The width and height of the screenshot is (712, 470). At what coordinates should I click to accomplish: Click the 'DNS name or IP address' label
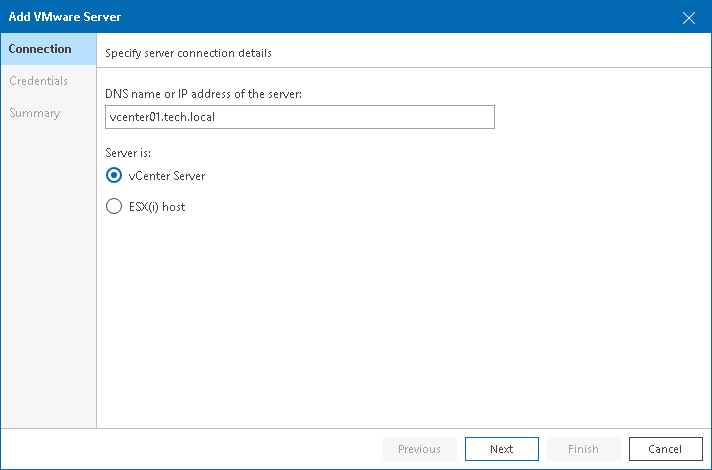(x=203, y=94)
